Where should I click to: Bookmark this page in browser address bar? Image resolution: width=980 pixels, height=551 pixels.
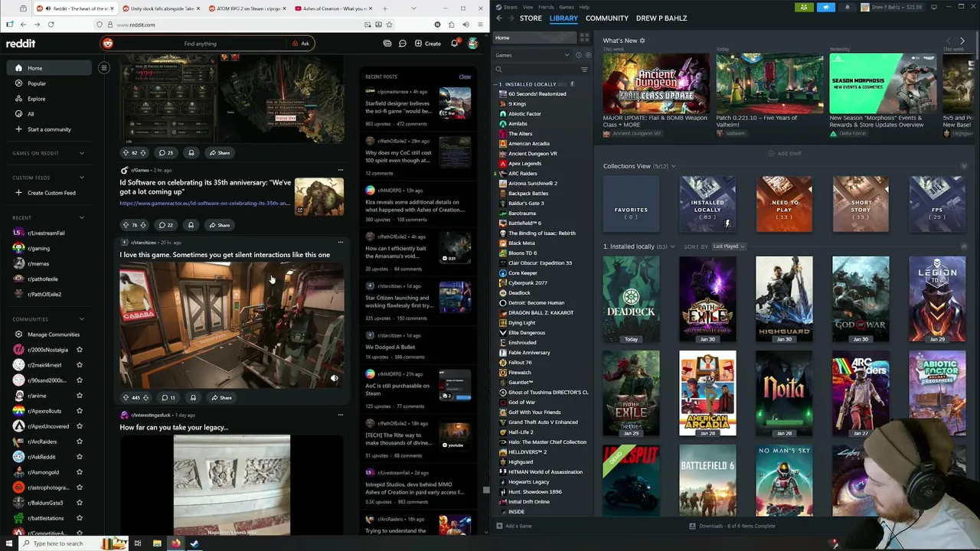click(x=389, y=24)
